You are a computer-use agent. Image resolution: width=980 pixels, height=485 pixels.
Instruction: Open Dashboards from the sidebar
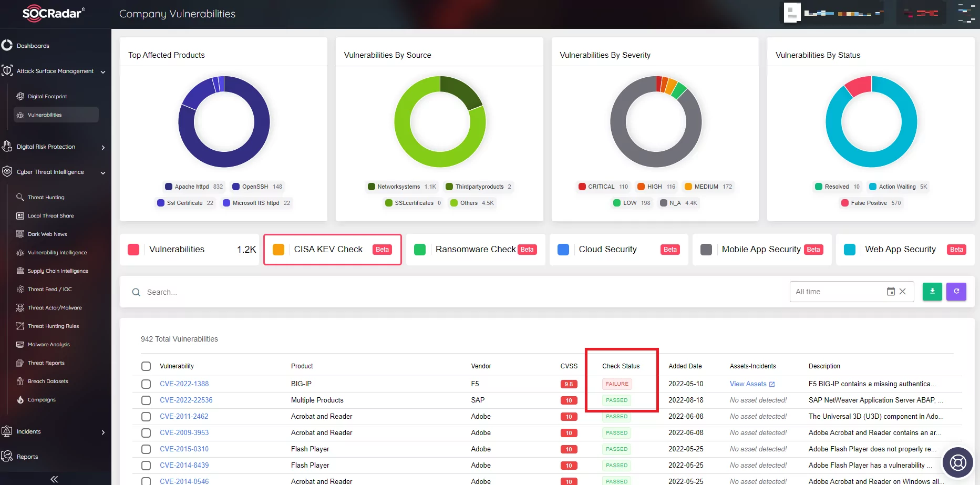click(x=33, y=45)
